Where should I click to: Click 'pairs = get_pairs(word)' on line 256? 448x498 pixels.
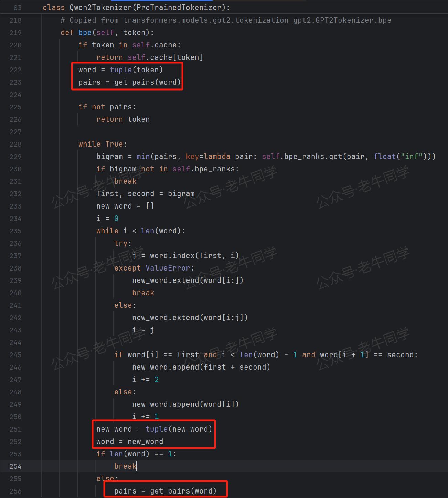pyautogui.click(x=165, y=491)
